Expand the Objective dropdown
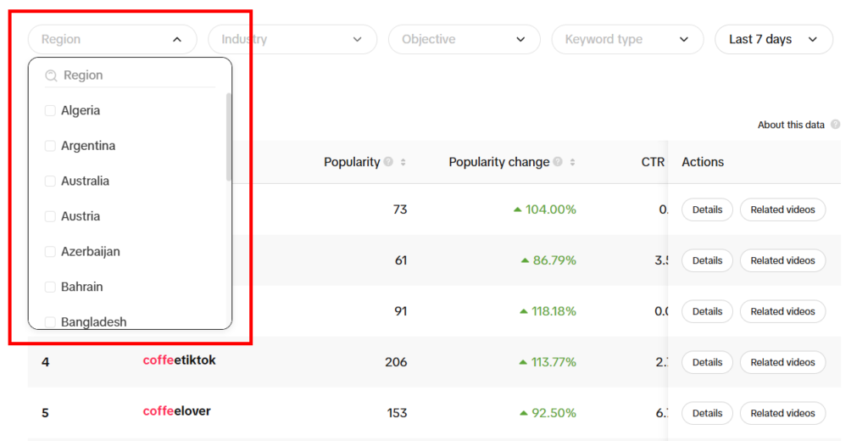The height and width of the screenshot is (441, 868). point(464,39)
